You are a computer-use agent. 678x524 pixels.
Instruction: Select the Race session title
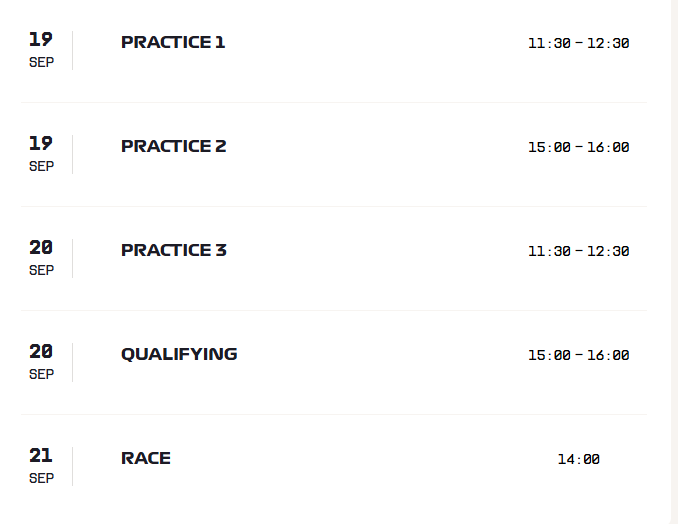pos(146,458)
